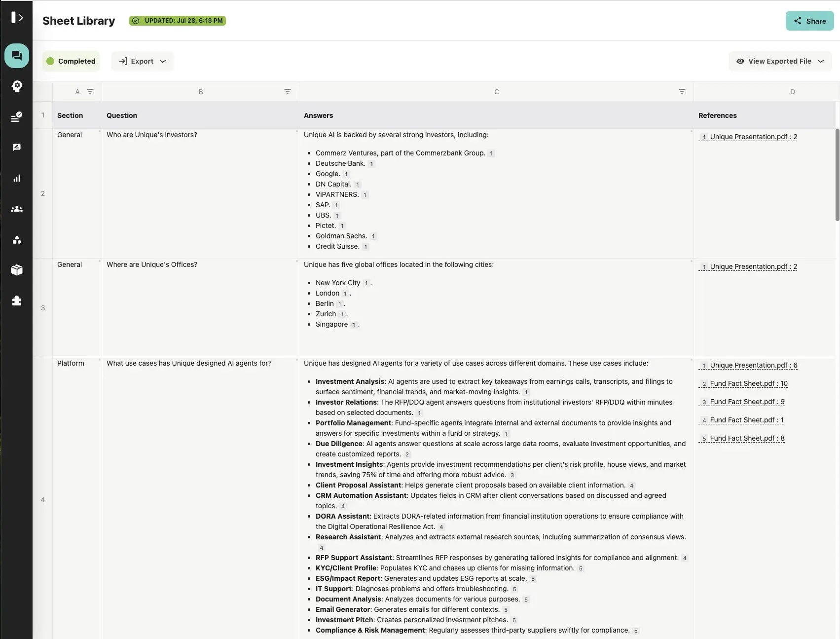
Task: Toggle the filter on column B
Action: point(288,91)
